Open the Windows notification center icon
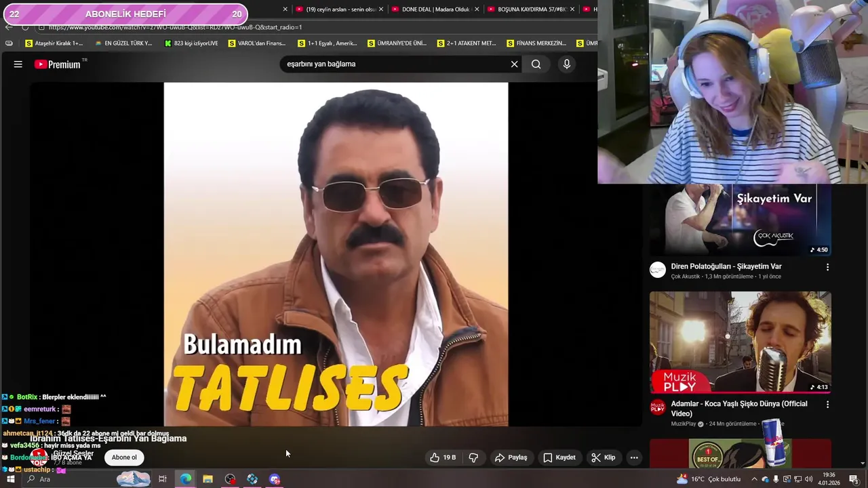This screenshot has width=868, height=488. 854,479
